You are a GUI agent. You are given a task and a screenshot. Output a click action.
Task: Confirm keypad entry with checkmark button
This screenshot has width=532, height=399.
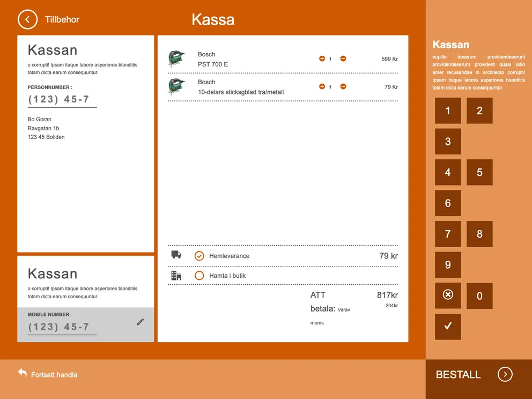pos(448,327)
